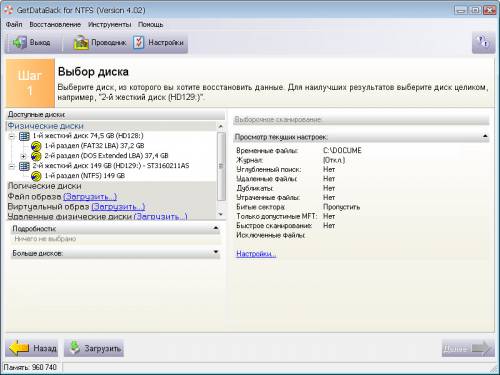Collapse the 2-й жесткий диск tree node

pos(12,166)
